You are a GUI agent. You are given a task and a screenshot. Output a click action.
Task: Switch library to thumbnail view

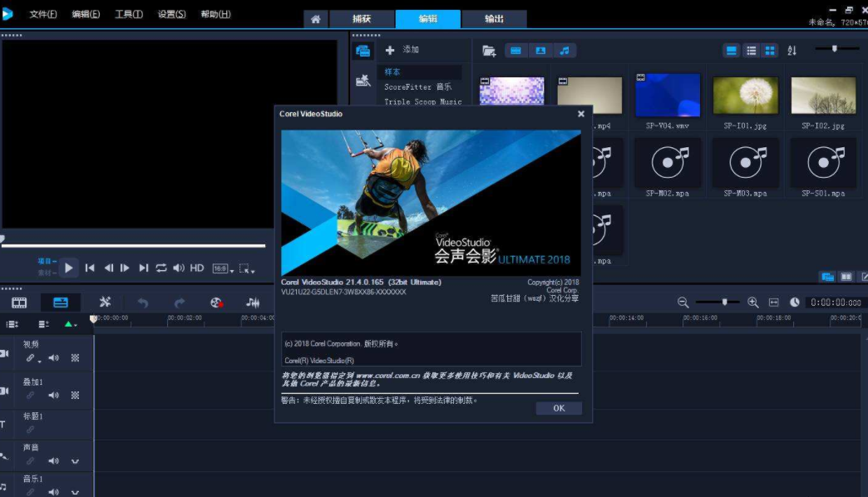point(770,51)
